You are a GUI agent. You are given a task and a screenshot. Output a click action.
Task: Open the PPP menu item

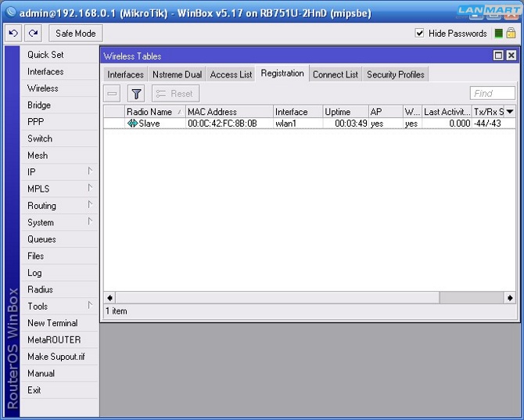[x=59, y=122]
